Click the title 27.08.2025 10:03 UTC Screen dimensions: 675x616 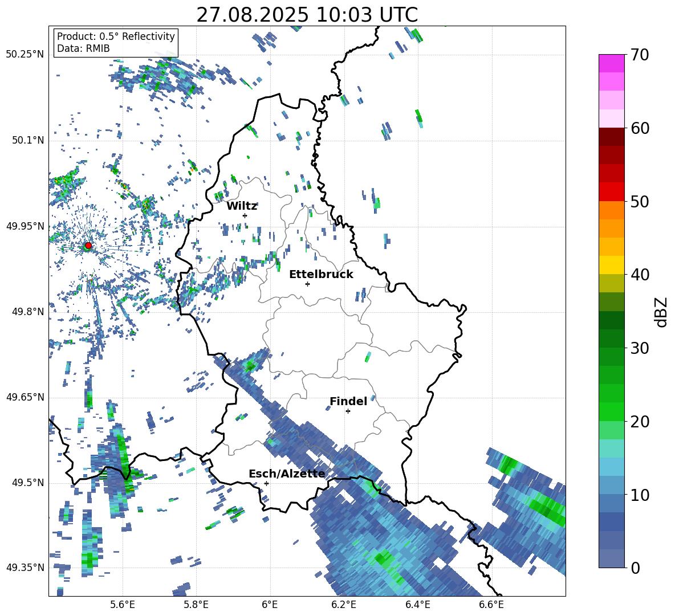click(307, 15)
